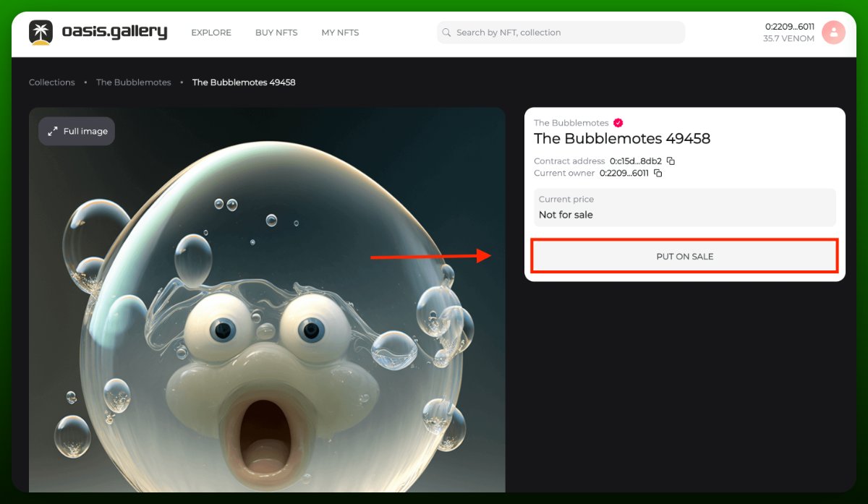Copy the current owner address icon
The height and width of the screenshot is (504, 868).
[x=658, y=174]
